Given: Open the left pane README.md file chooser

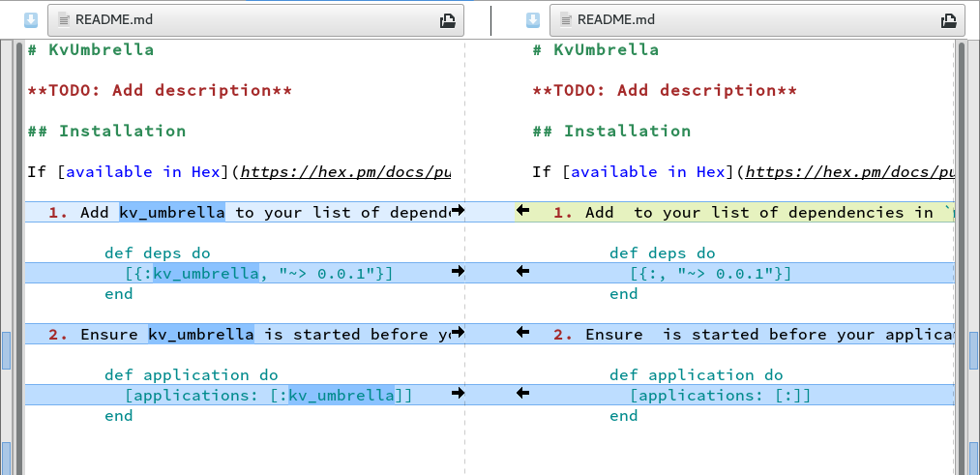Looking at the screenshot, I should pos(255,20).
